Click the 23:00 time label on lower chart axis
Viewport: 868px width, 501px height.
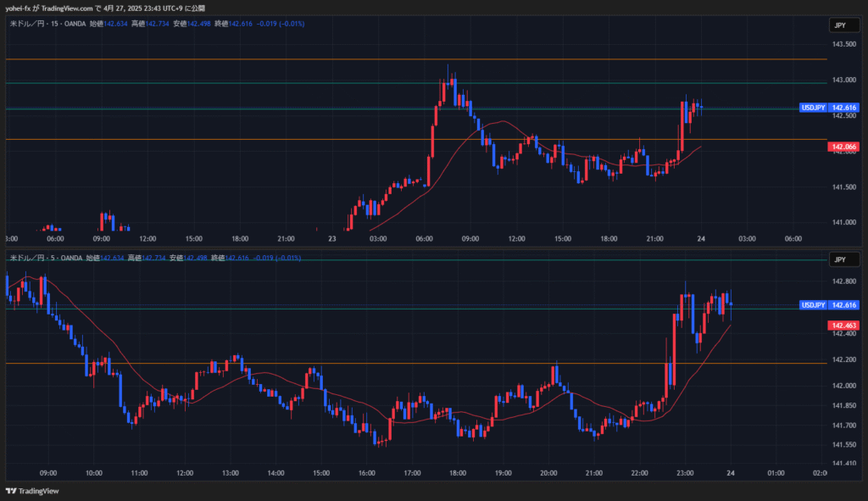[685, 473]
